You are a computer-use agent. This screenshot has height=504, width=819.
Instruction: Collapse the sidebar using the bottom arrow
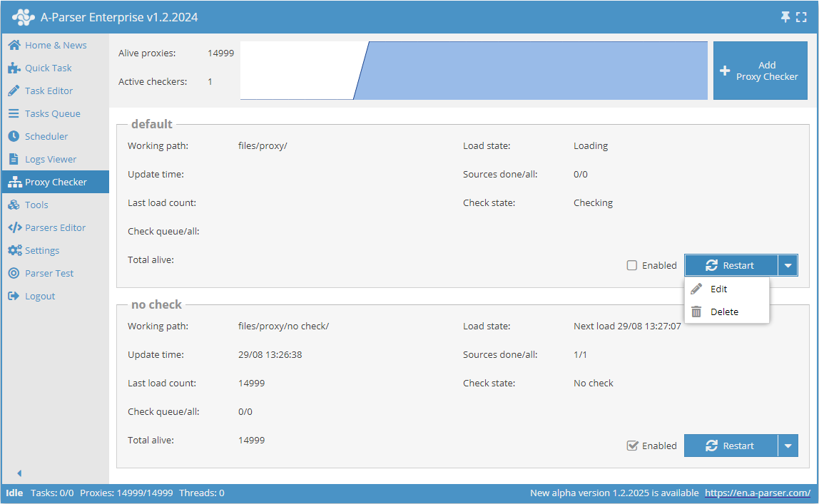click(19, 473)
